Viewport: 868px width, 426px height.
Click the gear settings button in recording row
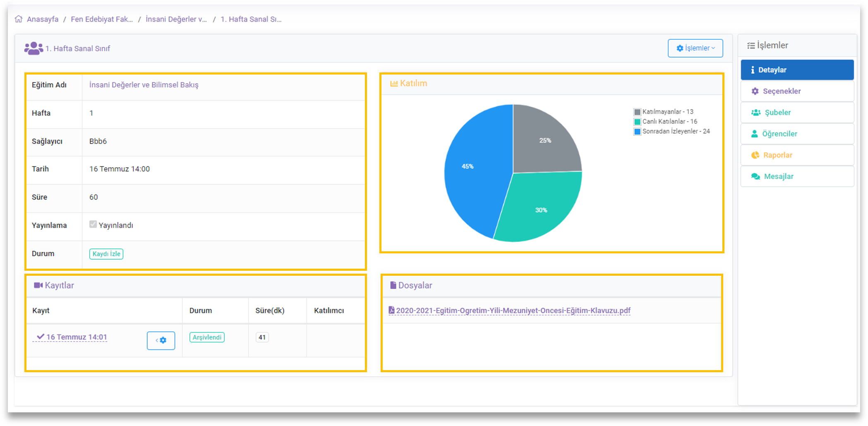click(x=161, y=340)
